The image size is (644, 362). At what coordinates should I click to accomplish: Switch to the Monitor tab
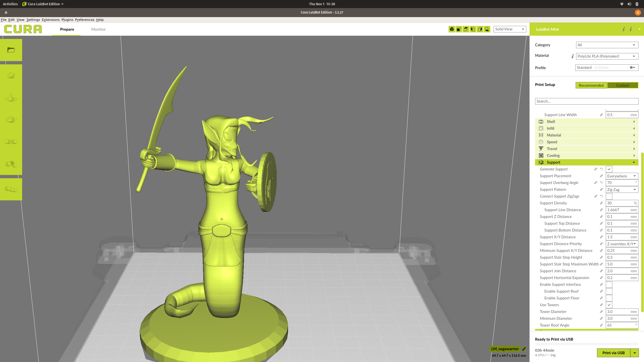pos(98,29)
